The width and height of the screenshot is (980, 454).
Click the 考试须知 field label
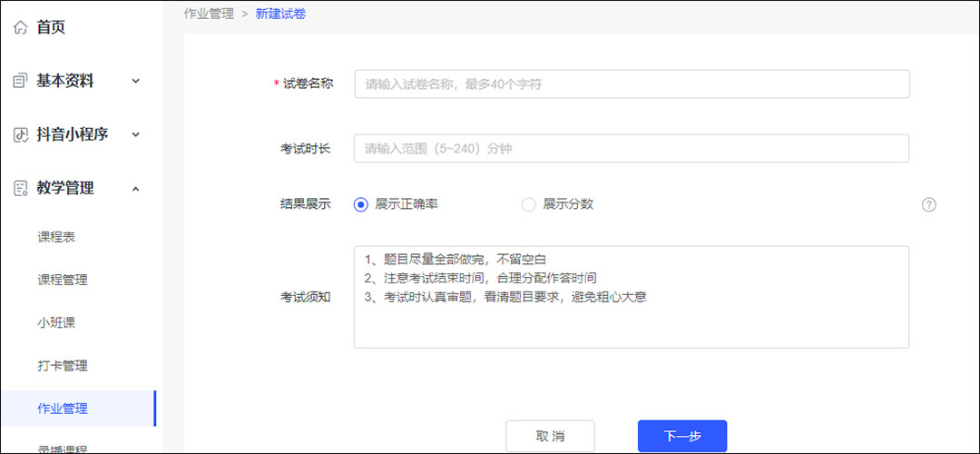click(x=306, y=297)
